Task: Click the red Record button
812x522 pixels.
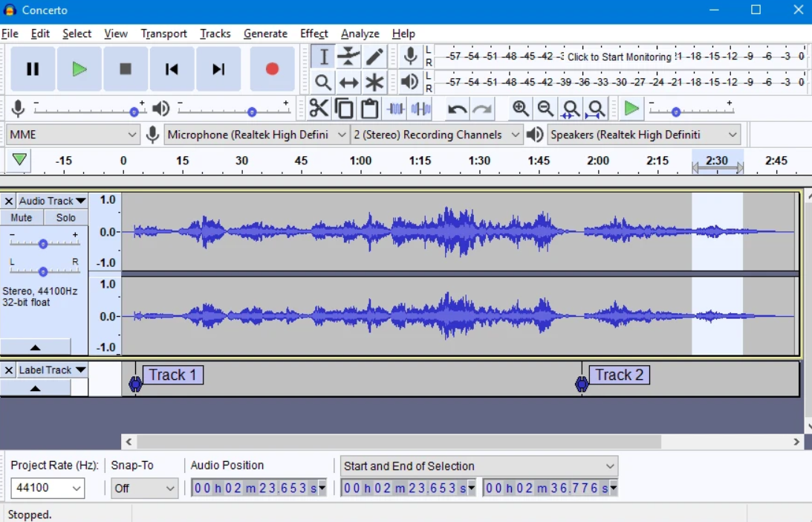Action: pyautogui.click(x=272, y=69)
